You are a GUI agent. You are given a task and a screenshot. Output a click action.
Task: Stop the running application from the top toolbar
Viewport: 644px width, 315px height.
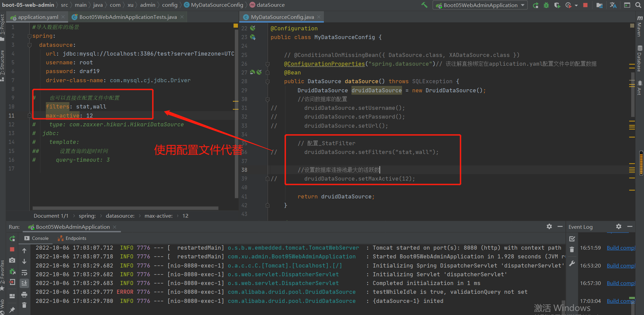coord(585,5)
